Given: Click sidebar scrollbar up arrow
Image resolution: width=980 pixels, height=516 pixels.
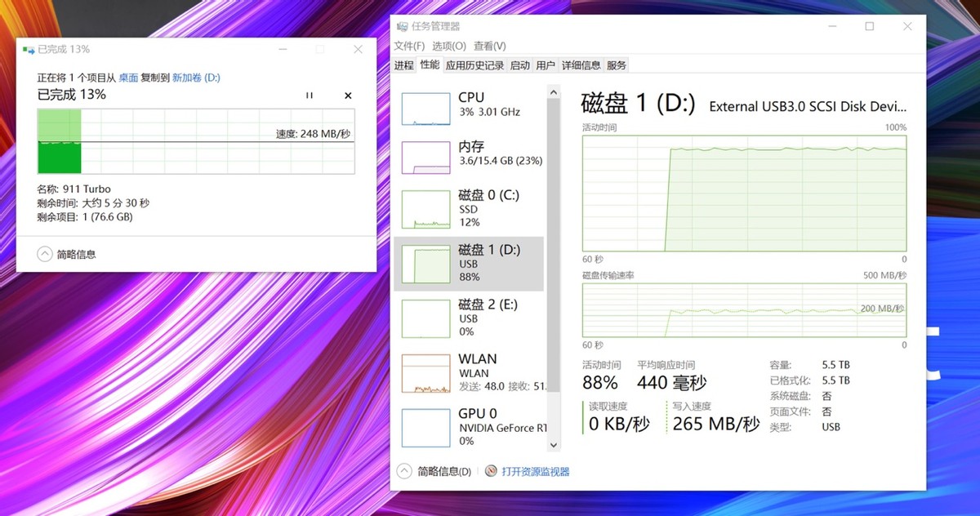Looking at the screenshot, I should [553, 92].
